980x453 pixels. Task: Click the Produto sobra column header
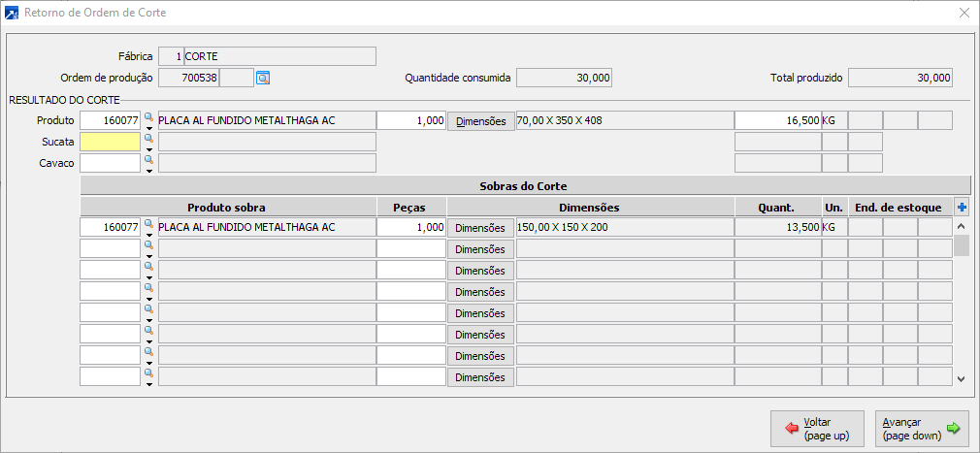(227, 207)
